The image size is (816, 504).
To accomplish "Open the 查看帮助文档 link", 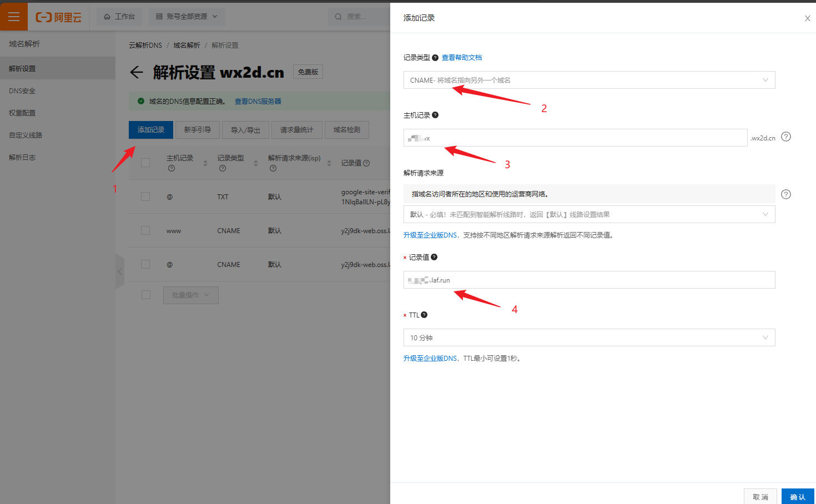I will click(462, 58).
